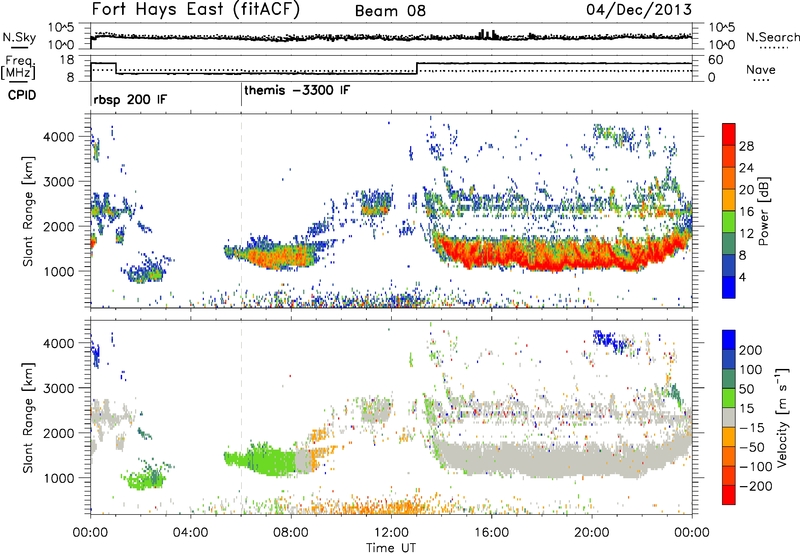Pick the light green 12–16 power colorbar segment
Image resolution: width=800 pixels, height=554 pixels.
[729, 222]
